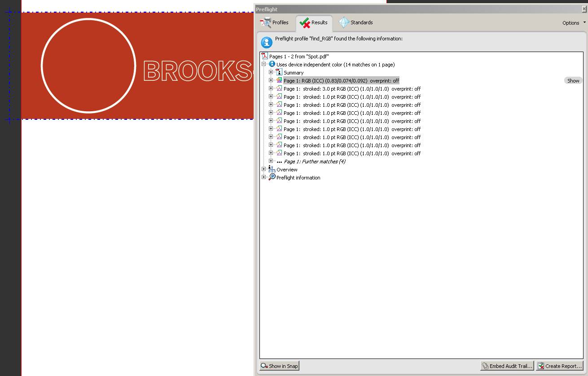The image size is (588, 376).
Task: Click the 'find_RGB' profile result message
Action: pos(339,39)
